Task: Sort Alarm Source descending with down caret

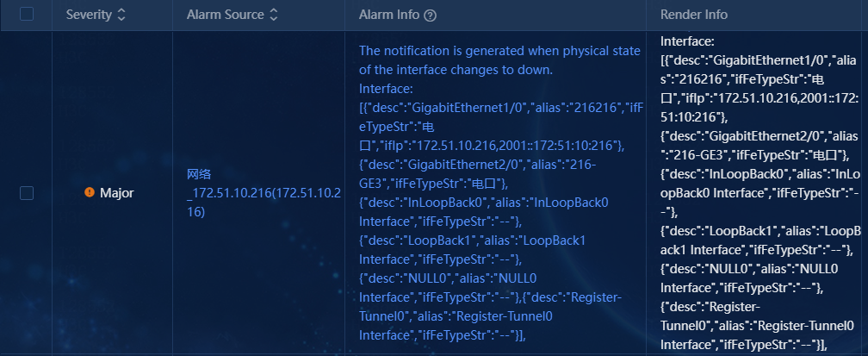Action: 274,18
